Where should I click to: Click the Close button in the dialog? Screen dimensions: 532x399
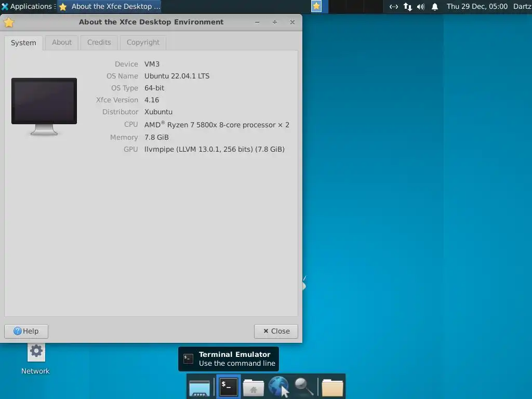click(276, 331)
